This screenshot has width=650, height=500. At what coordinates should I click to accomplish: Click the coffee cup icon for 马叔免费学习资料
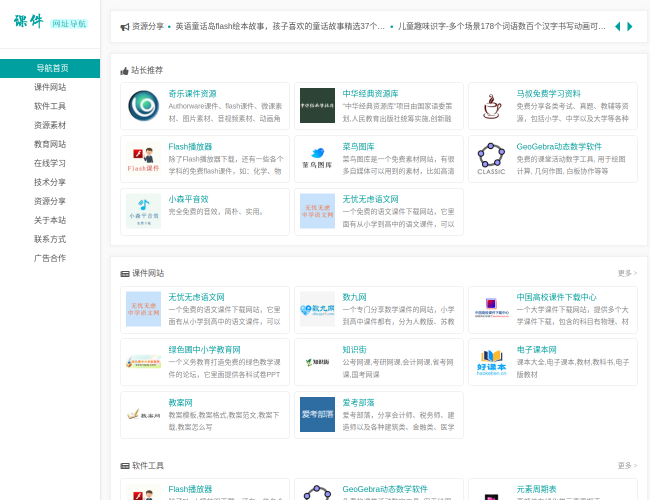[492, 106]
